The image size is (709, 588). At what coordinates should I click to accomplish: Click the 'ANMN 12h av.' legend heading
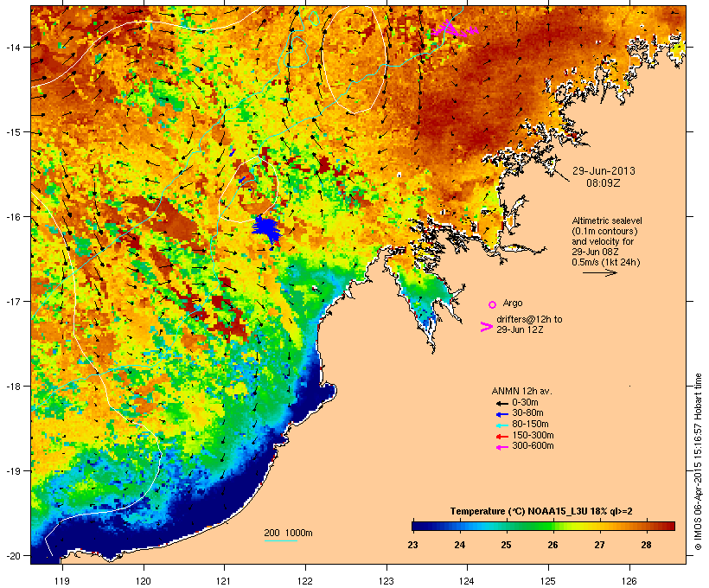[521, 391]
